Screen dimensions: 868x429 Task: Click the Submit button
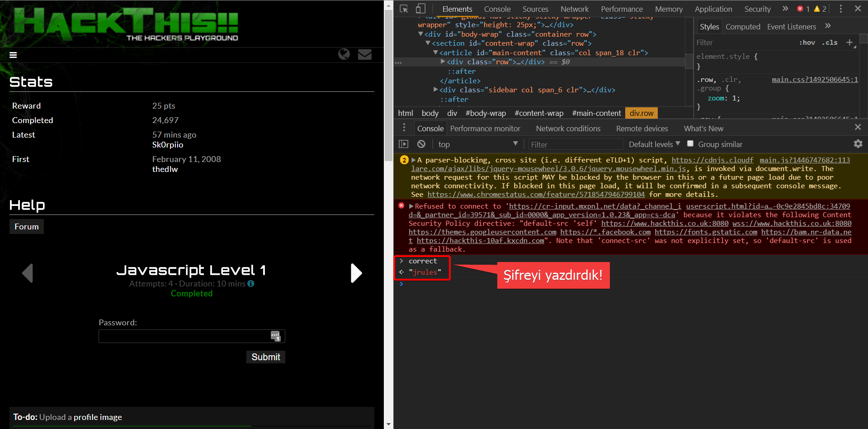(x=266, y=357)
